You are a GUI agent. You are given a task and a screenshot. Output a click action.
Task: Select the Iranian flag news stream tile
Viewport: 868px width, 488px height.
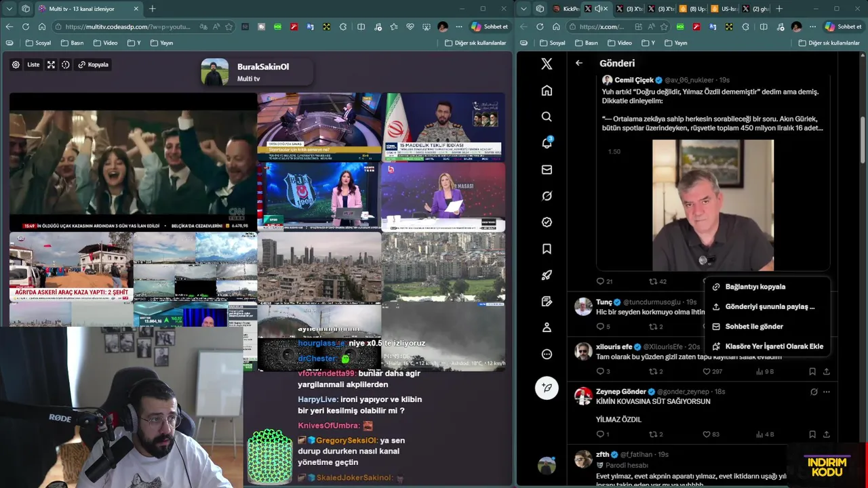pos(443,127)
